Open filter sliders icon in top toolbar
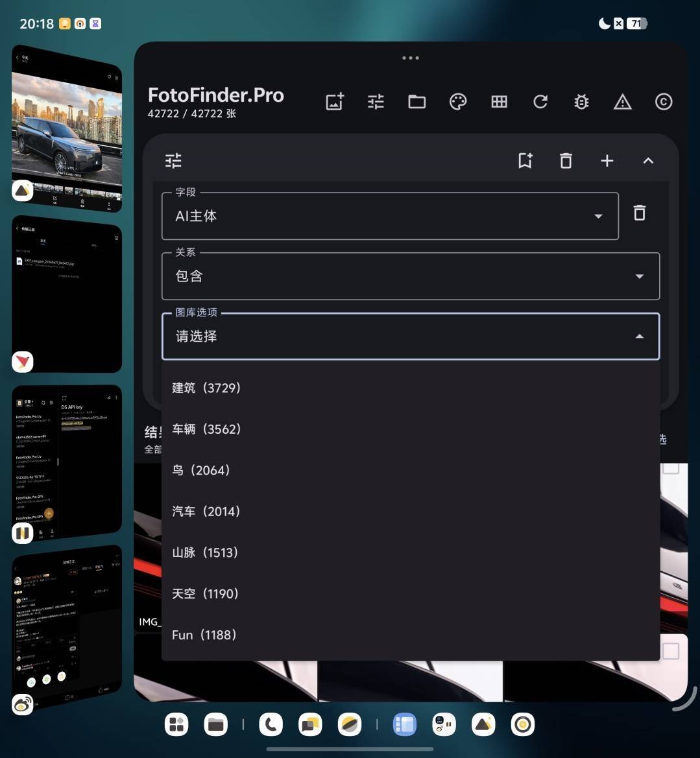The image size is (700, 758). pos(376,102)
